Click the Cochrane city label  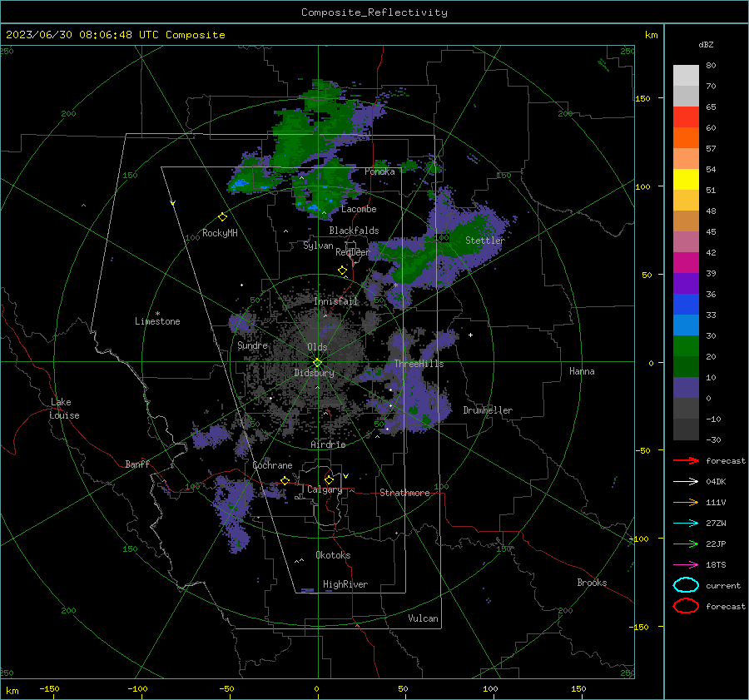(272, 465)
